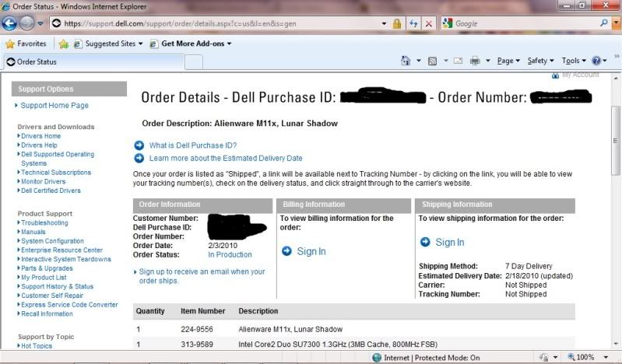
Task: Open Drivers Help link
Action: coord(39,145)
